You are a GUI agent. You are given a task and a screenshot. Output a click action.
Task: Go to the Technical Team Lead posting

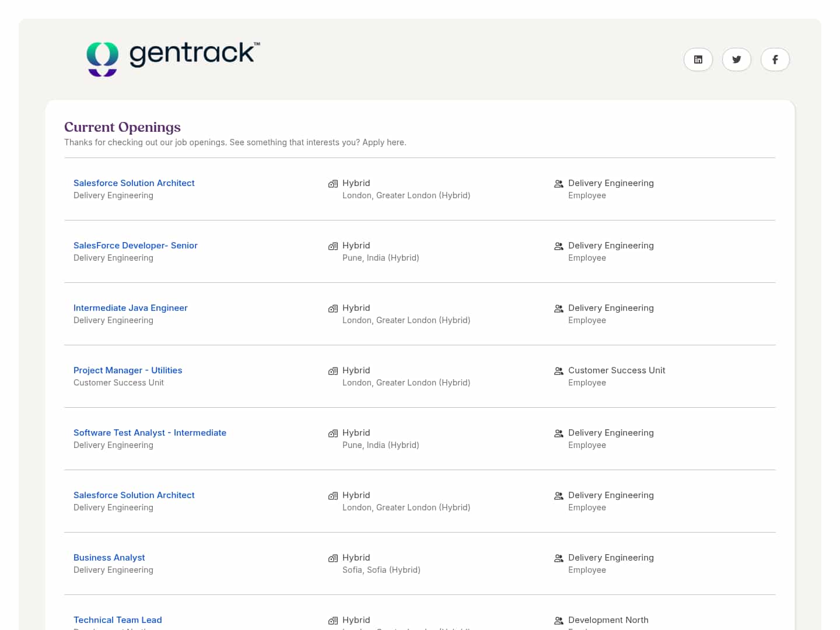[x=117, y=620]
